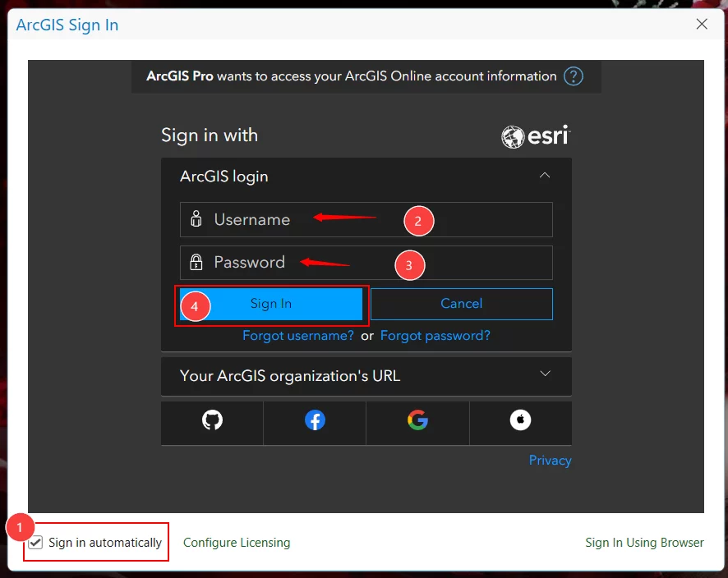
Task: Open Forgot username? link
Action: 298,336
